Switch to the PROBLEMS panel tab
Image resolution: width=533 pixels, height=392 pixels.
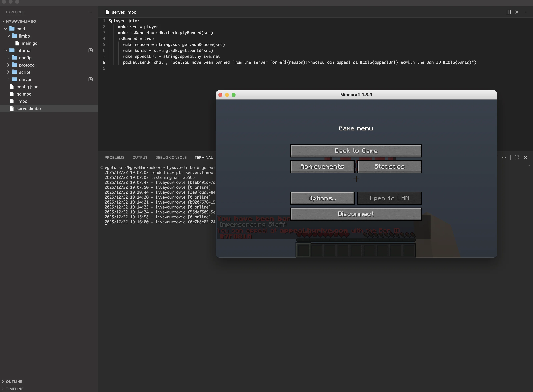point(114,158)
